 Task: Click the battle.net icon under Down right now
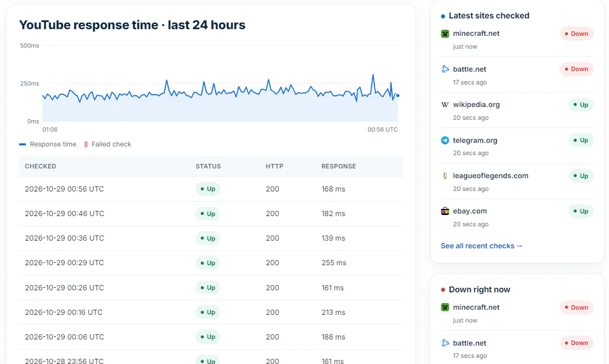pyautogui.click(x=445, y=343)
